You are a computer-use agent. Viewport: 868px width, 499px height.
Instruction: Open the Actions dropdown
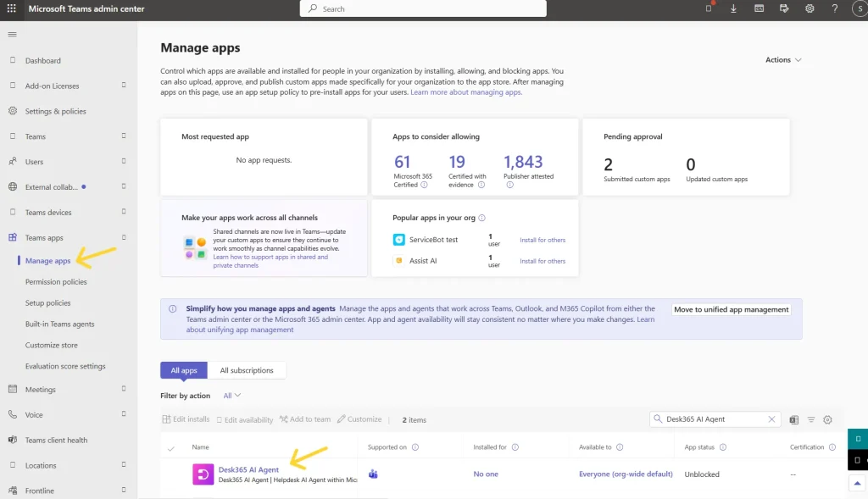(x=783, y=60)
